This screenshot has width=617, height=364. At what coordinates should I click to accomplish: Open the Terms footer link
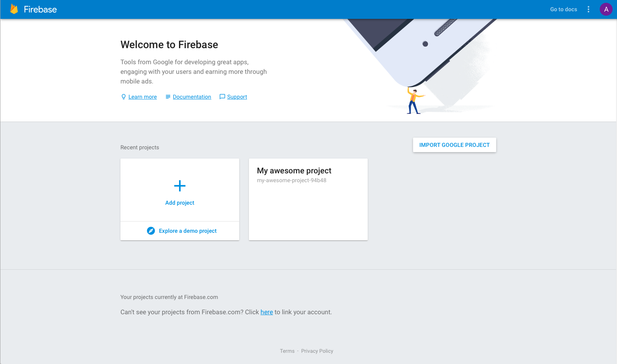pyautogui.click(x=287, y=351)
